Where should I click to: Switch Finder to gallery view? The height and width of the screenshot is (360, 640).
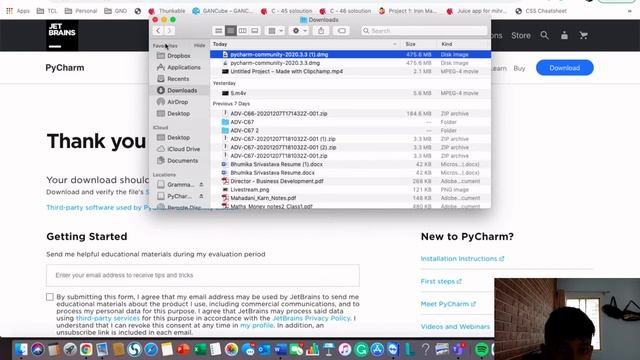(x=255, y=31)
